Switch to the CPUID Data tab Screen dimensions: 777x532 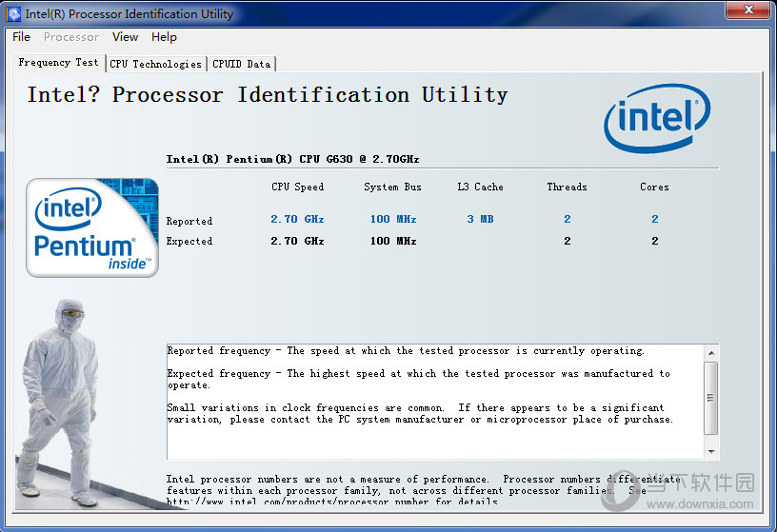(x=241, y=64)
